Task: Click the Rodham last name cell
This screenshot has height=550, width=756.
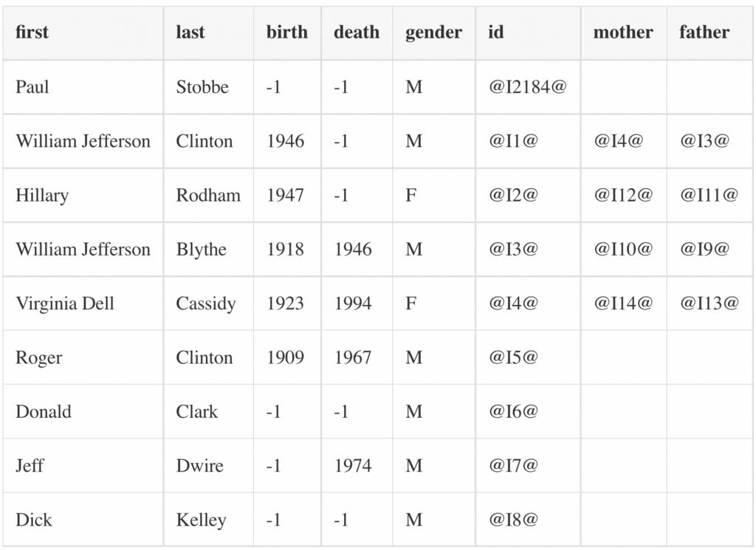Action: pyautogui.click(x=208, y=195)
